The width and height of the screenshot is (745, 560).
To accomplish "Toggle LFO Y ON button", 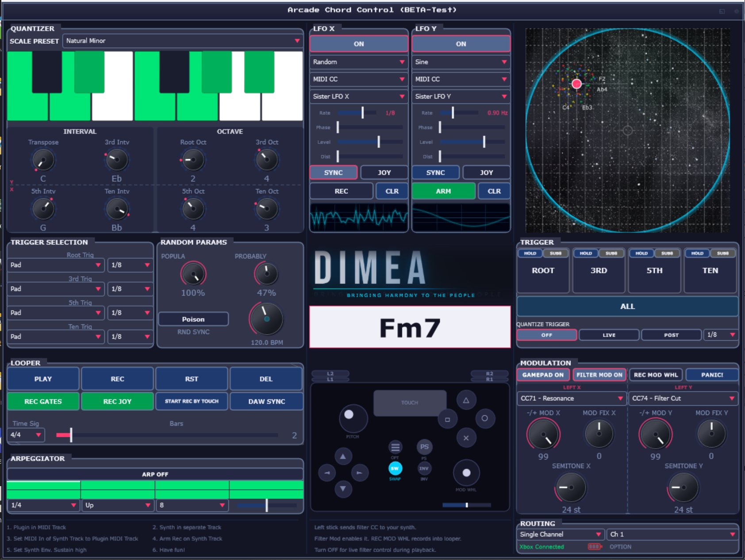I will point(461,44).
